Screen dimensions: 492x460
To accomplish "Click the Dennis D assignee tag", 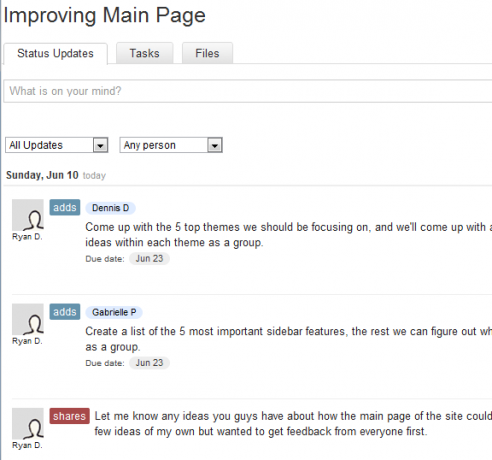I will (x=111, y=208).
